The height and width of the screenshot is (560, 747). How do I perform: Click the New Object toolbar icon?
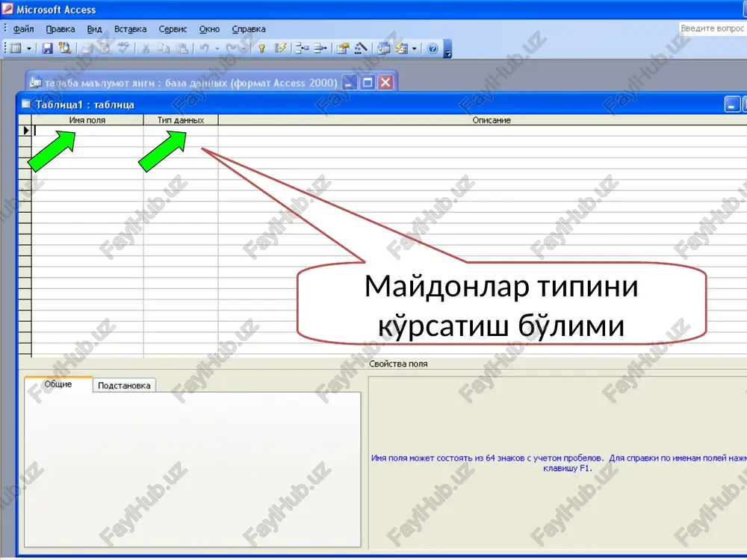pos(402,48)
